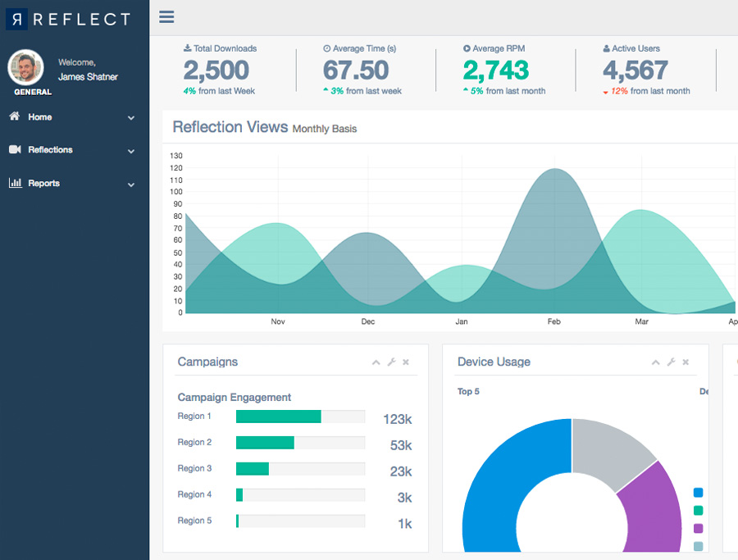
Task: Click the Region 5 value 1k
Action: pos(405,524)
